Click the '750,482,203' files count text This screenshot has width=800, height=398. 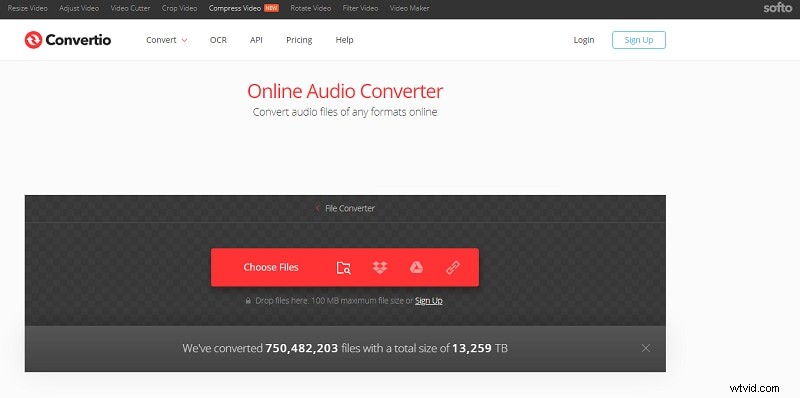(302, 349)
